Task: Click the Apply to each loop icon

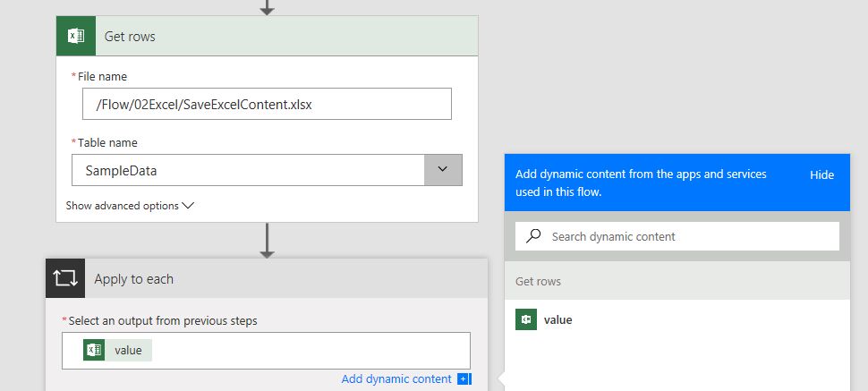Action: tap(65, 279)
